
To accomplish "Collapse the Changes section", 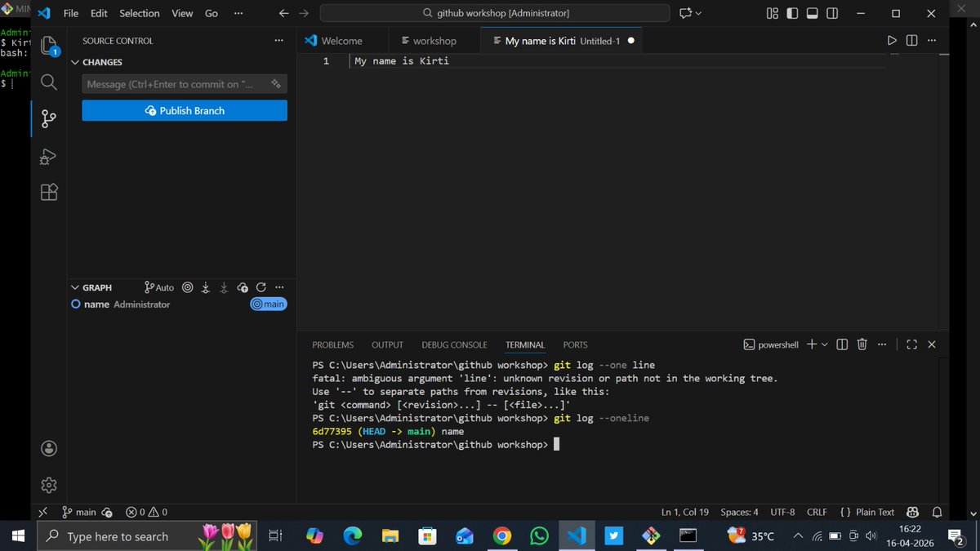I will click(x=76, y=62).
